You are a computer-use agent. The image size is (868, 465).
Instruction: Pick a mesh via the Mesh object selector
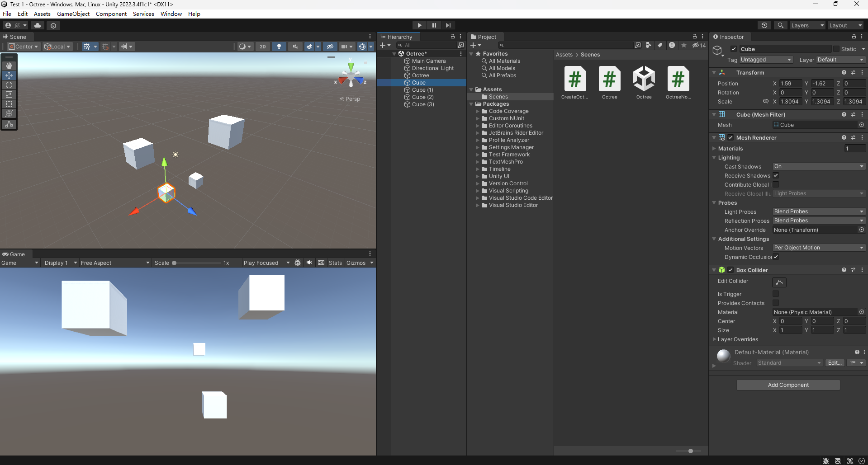point(861,125)
